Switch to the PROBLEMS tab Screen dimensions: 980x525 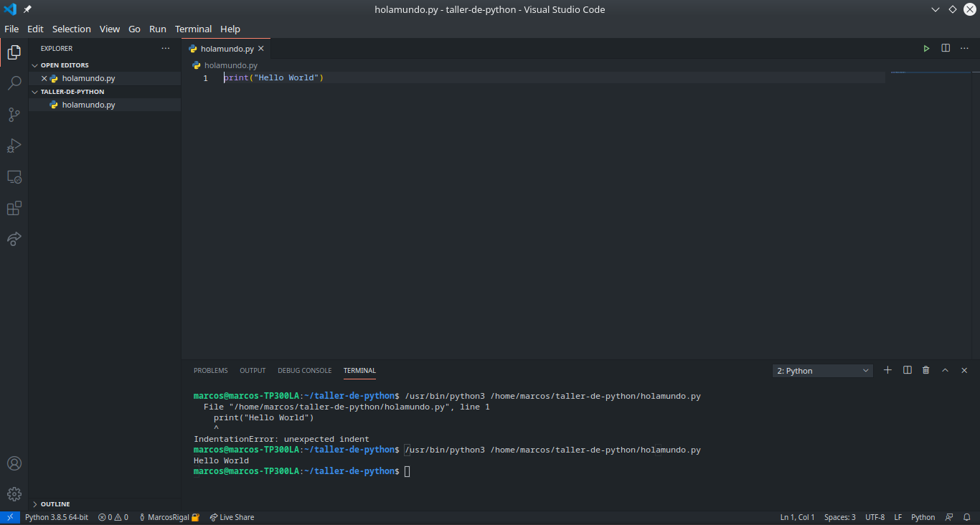210,371
